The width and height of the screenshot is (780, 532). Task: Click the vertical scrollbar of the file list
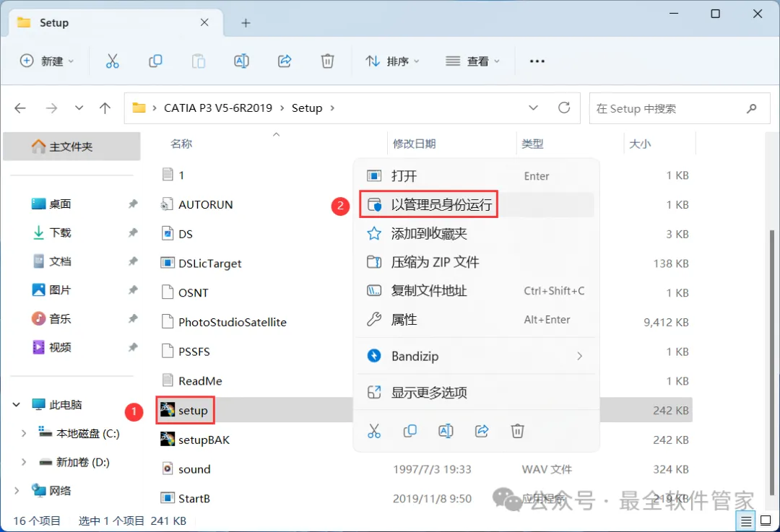(771, 362)
